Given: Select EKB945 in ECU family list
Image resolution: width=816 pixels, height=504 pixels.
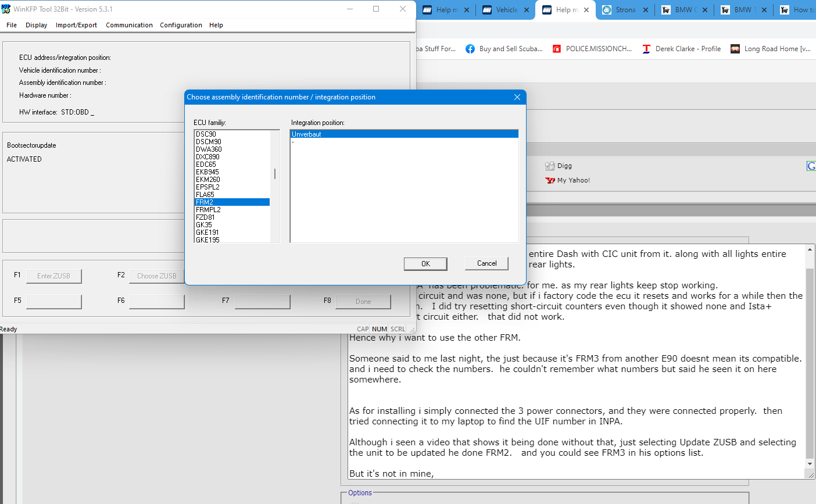Looking at the screenshot, I should pos(232,172).
